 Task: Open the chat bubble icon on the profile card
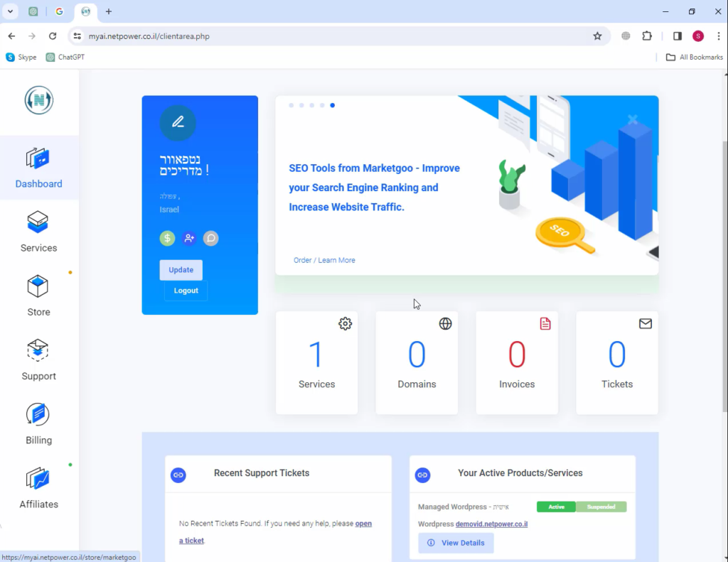[210, 238]
